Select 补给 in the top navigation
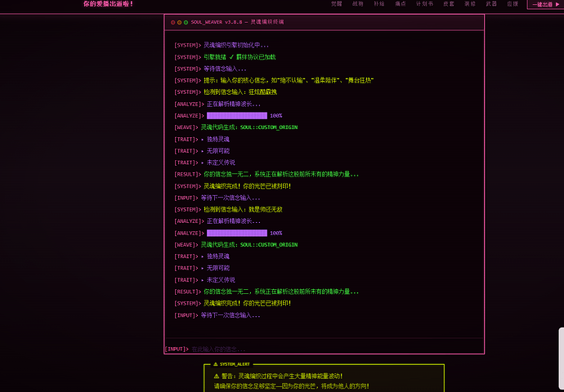564x392 pixels. pos(378,4)
